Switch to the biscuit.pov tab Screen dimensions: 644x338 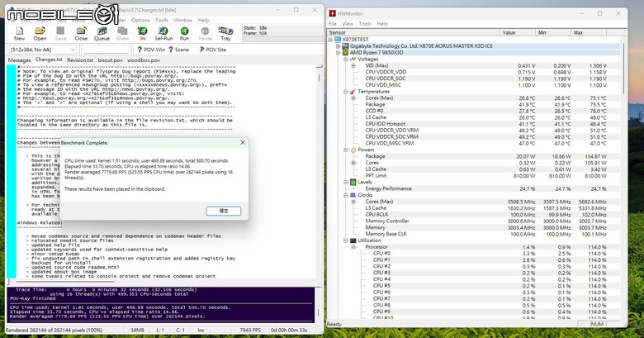click(x=111, y=60)
